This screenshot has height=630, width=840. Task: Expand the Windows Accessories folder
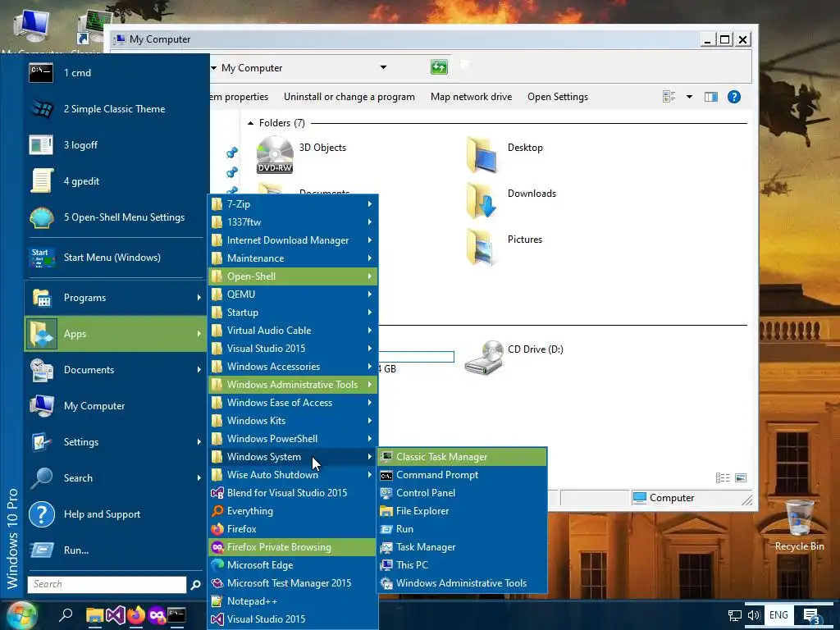(293, 367)
